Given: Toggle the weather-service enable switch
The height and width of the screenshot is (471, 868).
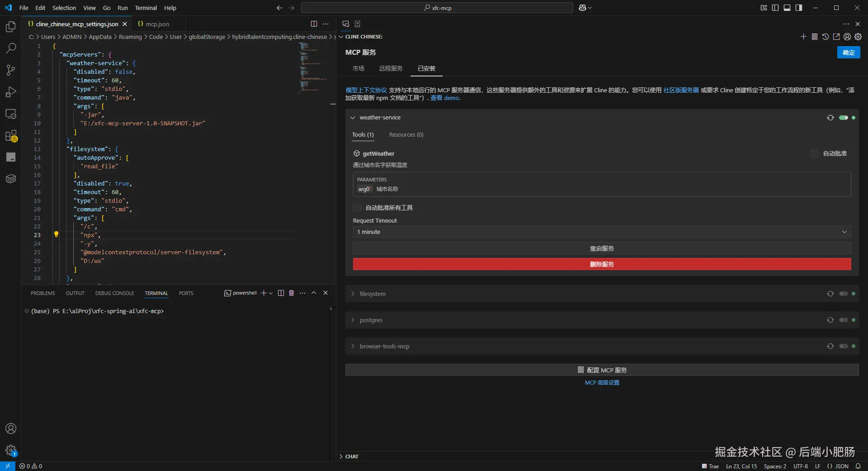Looking at the screenshot, I should point(844,118).
